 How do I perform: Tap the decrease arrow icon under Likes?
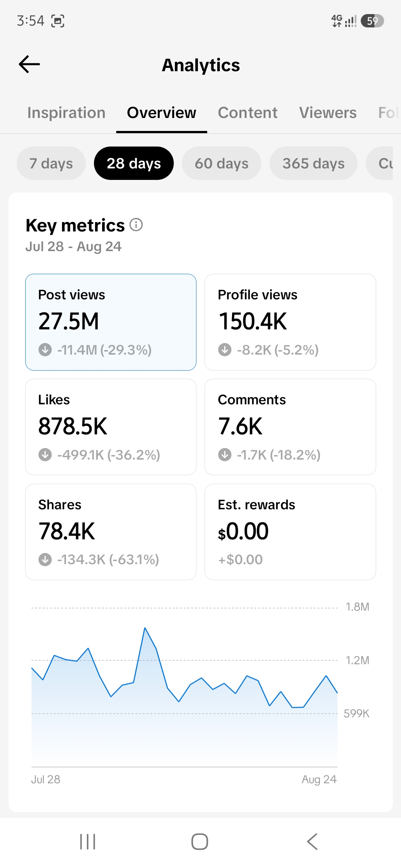pyautogui.click(x=45, y=454)
